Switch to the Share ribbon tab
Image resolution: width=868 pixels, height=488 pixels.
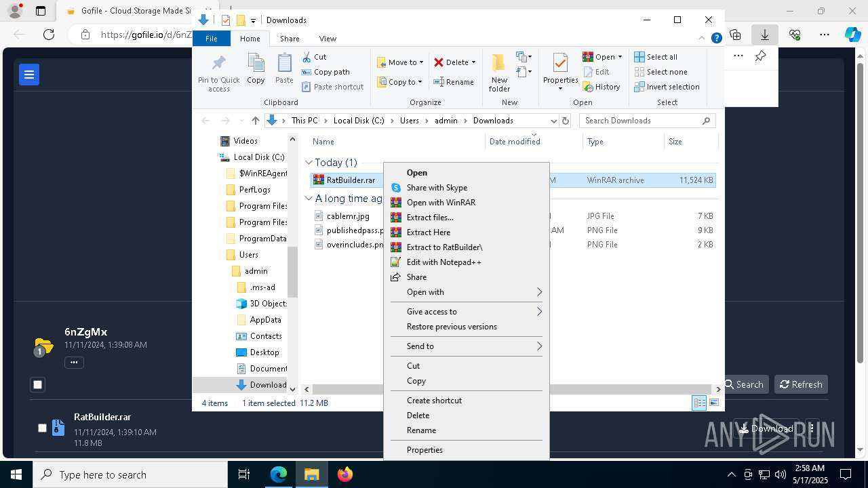click(290, 39)
